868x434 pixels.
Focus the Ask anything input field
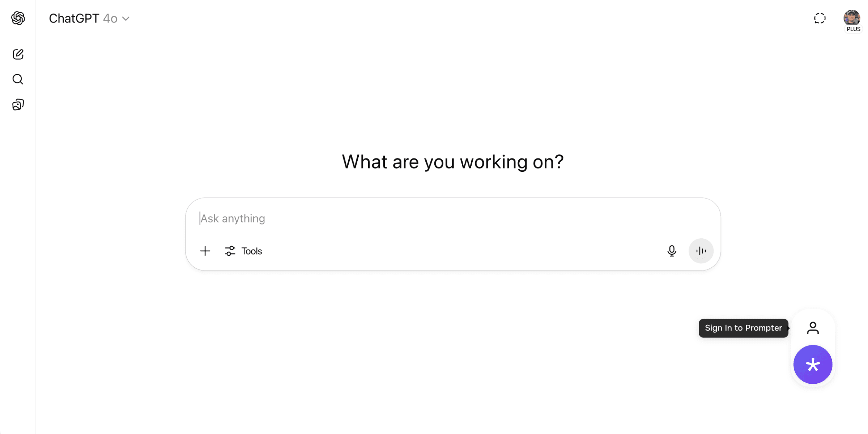coord(453,218)
